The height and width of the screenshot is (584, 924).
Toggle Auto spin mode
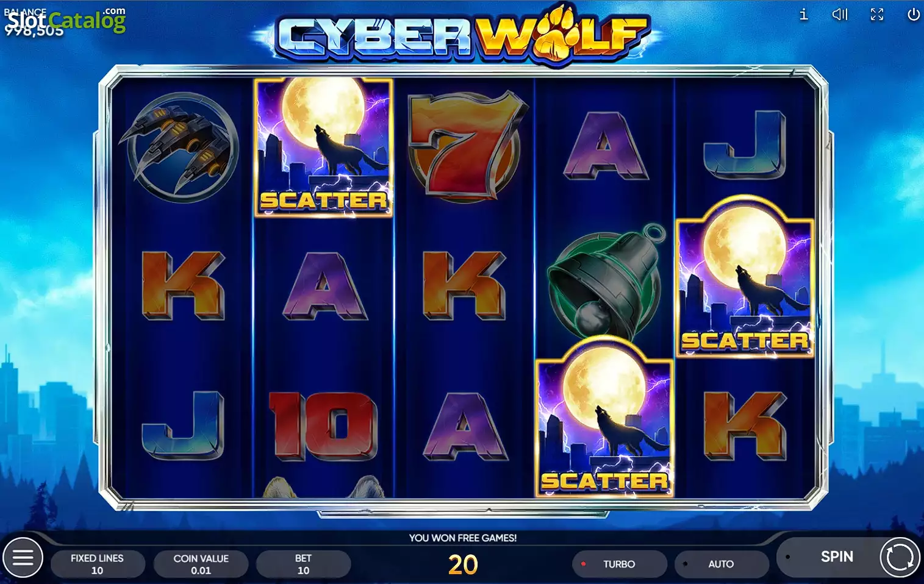[x=722, y=564]
